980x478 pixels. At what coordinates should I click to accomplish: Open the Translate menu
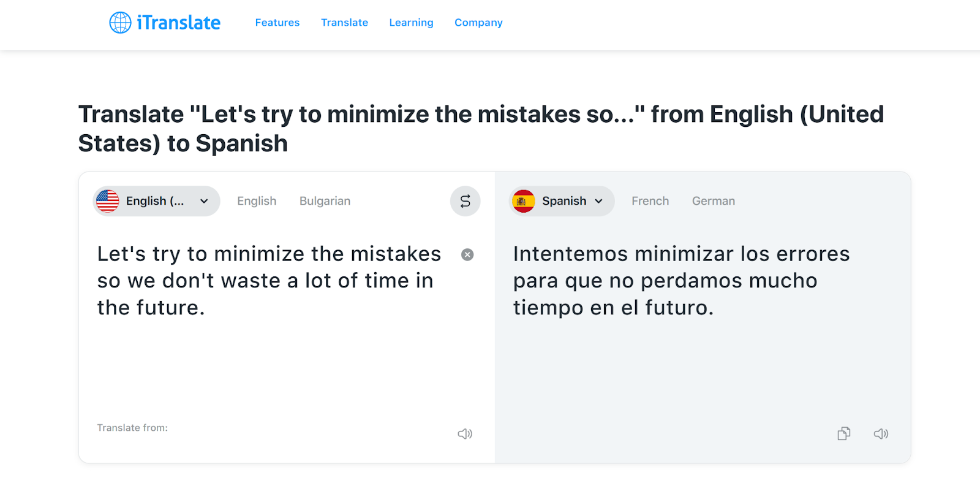(x=345, y=23)
